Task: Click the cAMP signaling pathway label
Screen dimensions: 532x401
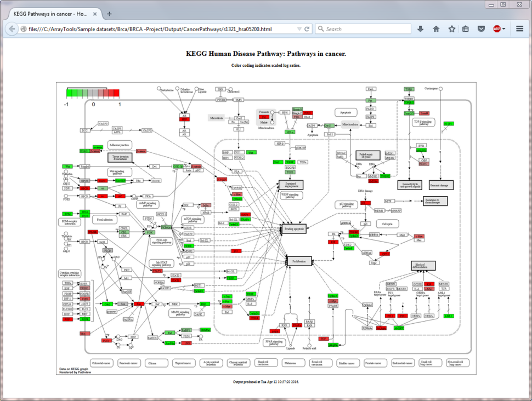Action: coord(148,204)
